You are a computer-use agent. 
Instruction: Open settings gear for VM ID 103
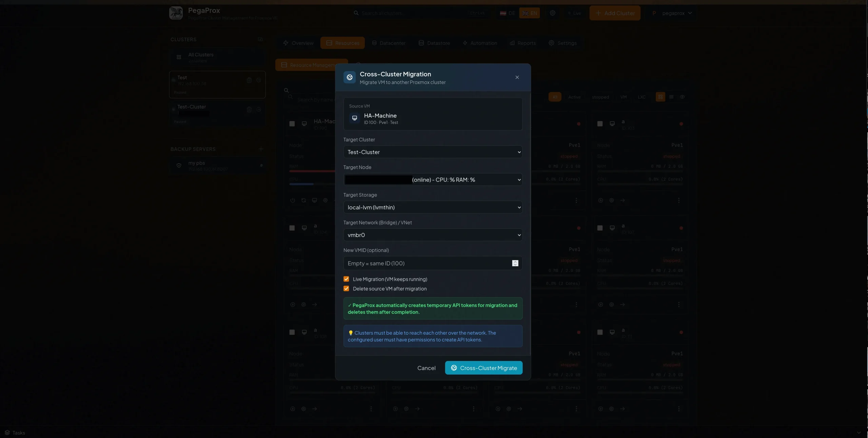pyautogui.click(x=611, y=200)
